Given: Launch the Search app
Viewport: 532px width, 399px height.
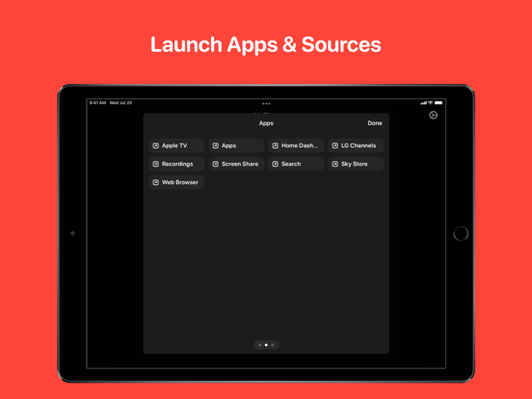Looking at the screenshot, I should coord(296,164).
